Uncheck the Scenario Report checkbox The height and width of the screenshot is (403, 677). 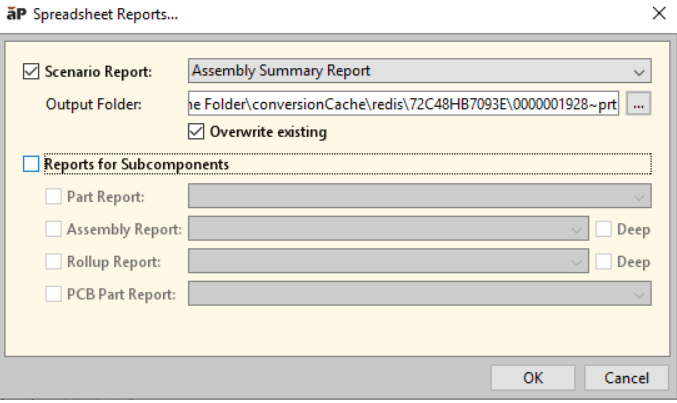(30, 71)
